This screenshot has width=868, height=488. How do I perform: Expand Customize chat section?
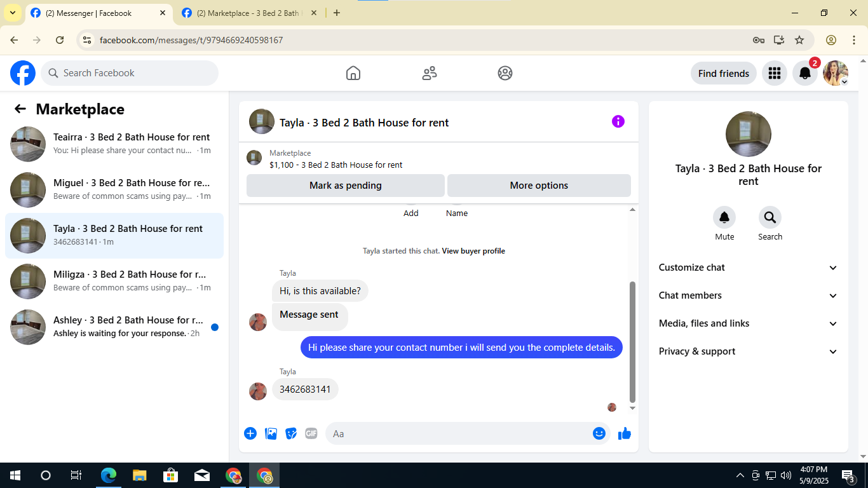coord(748,268)
